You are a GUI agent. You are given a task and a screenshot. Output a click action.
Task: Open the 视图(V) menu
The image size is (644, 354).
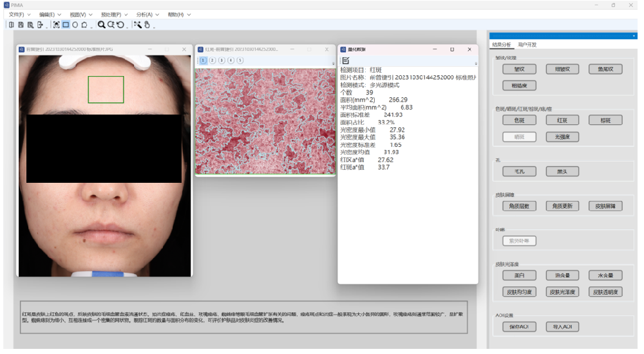(x=80, y=14)
